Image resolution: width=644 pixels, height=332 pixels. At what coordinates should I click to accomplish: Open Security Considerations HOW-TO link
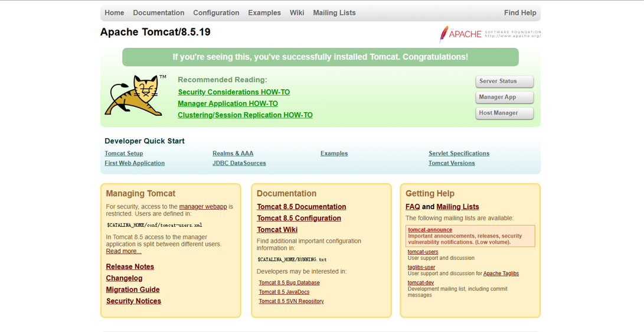tap(234, 92)
